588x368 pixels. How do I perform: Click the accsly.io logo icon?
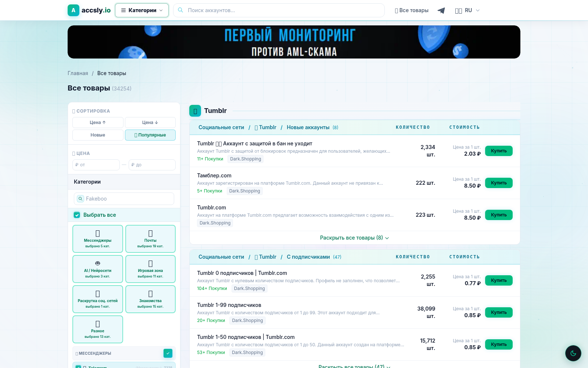point(73,10)
